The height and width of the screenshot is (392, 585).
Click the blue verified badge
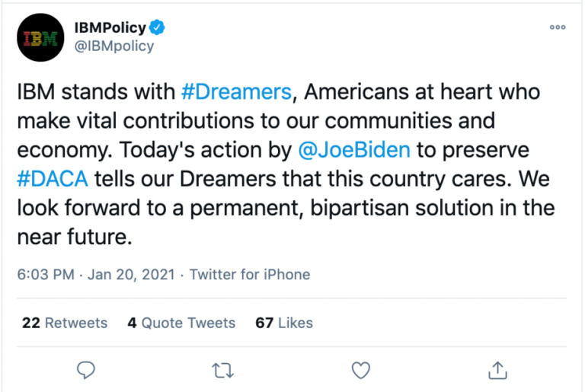click(158, 29)
